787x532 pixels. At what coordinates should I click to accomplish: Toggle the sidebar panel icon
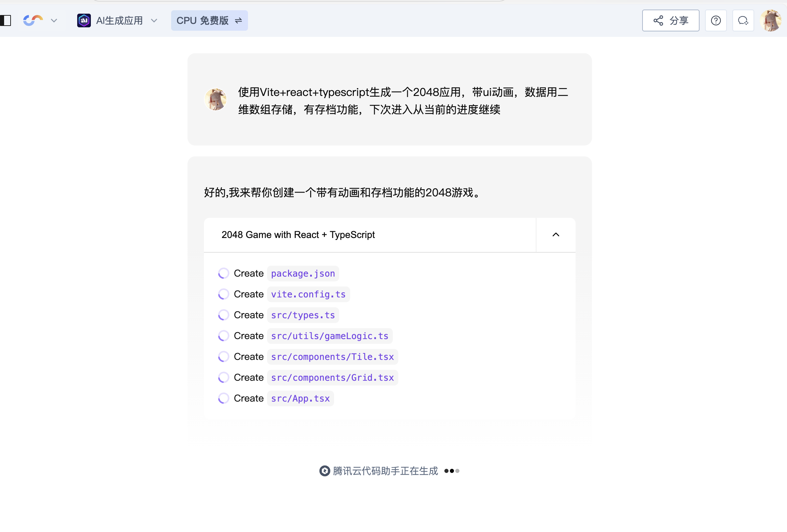pos(5,20)
